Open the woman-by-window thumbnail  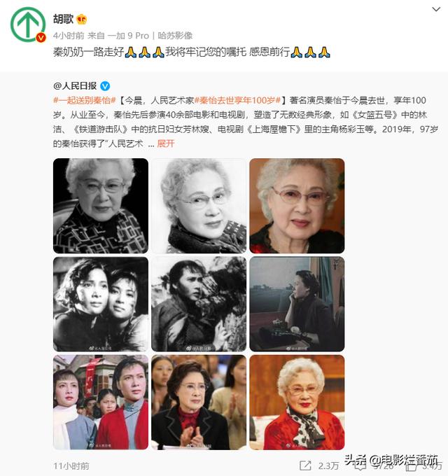pyautogui.click(x=297, y=304)
